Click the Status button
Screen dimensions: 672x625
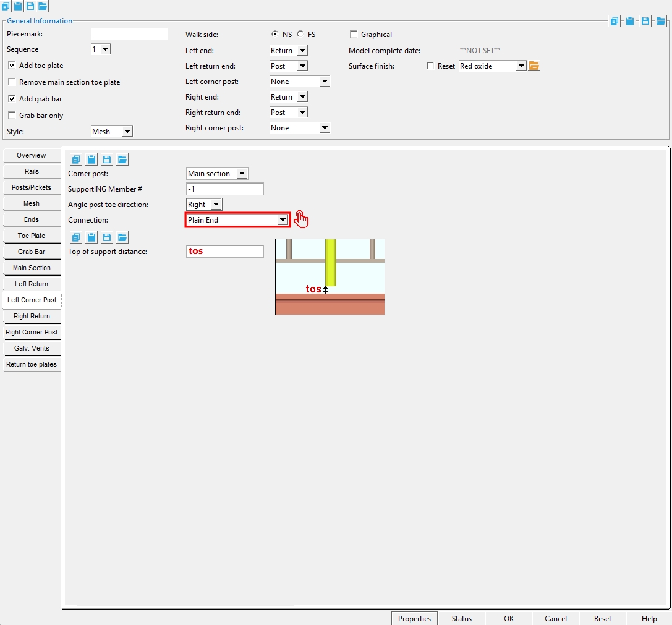tap(462, 618)
